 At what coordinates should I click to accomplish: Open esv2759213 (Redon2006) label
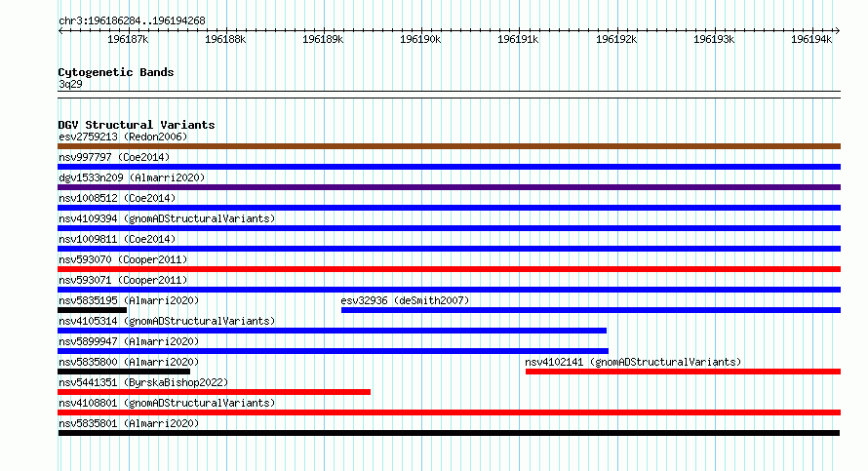(123, 137)
